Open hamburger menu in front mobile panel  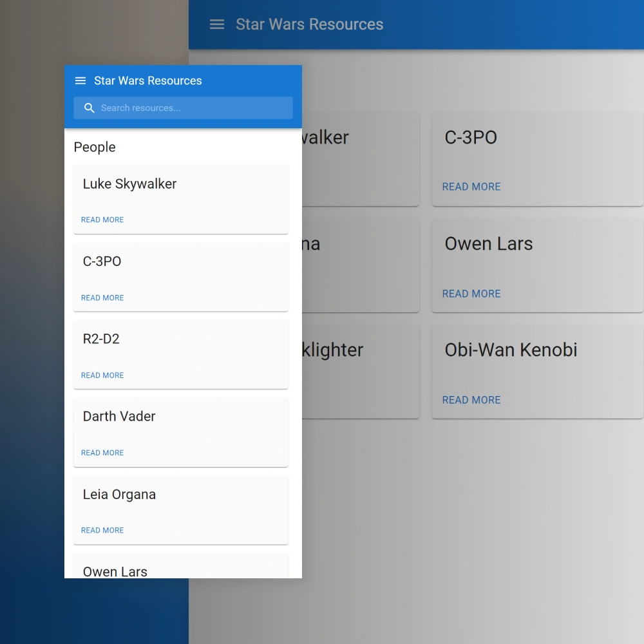point(80,80)
